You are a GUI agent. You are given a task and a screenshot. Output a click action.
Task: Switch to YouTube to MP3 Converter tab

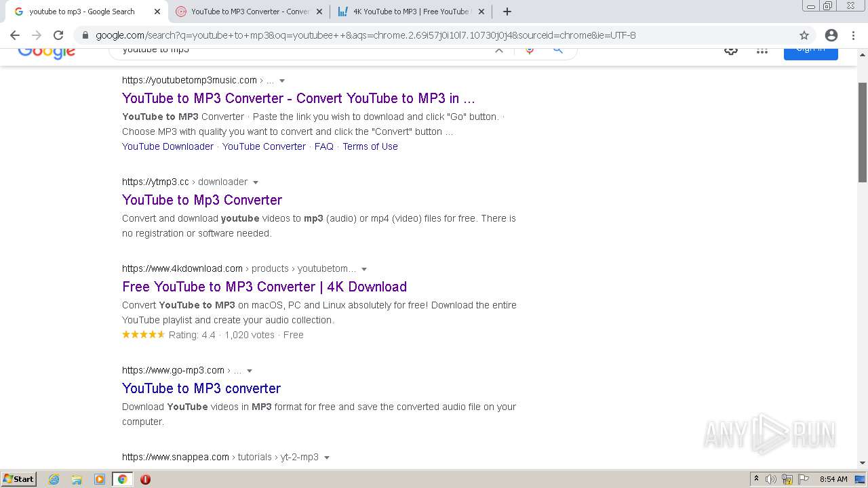(x=250, y=12)
